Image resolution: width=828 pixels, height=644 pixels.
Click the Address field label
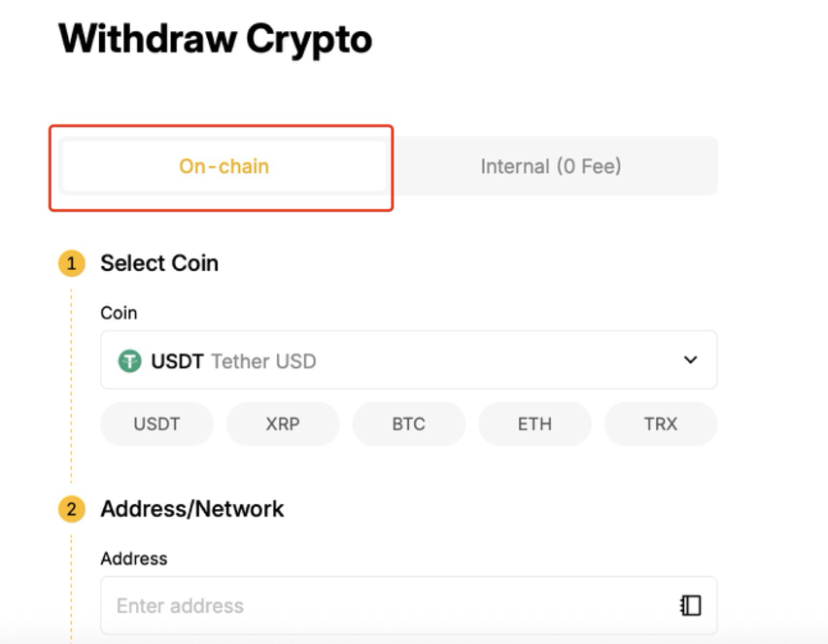point(134,559)
